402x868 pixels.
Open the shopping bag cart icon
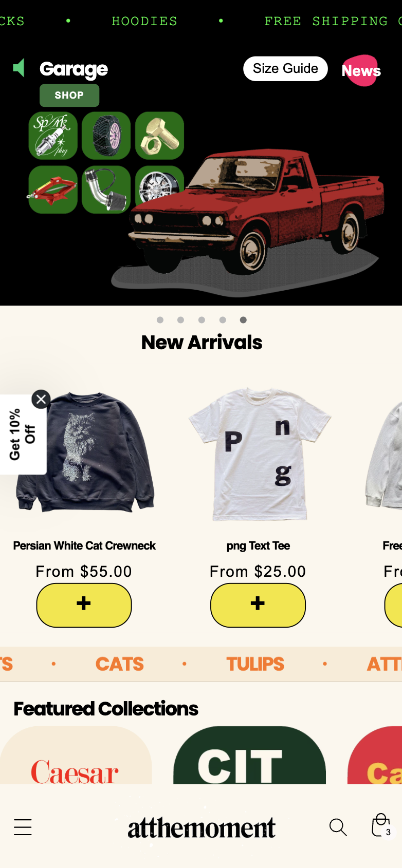click(381, 825)
